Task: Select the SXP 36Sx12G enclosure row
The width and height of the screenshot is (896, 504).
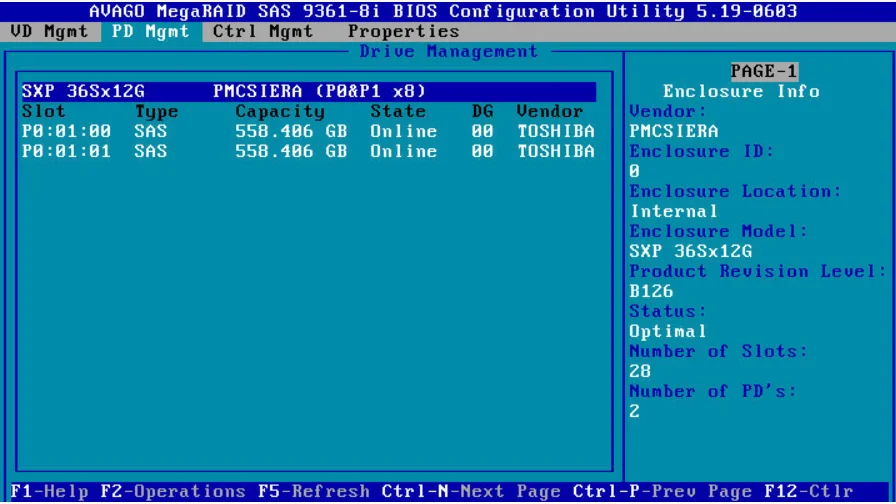Action: (309, 91)
